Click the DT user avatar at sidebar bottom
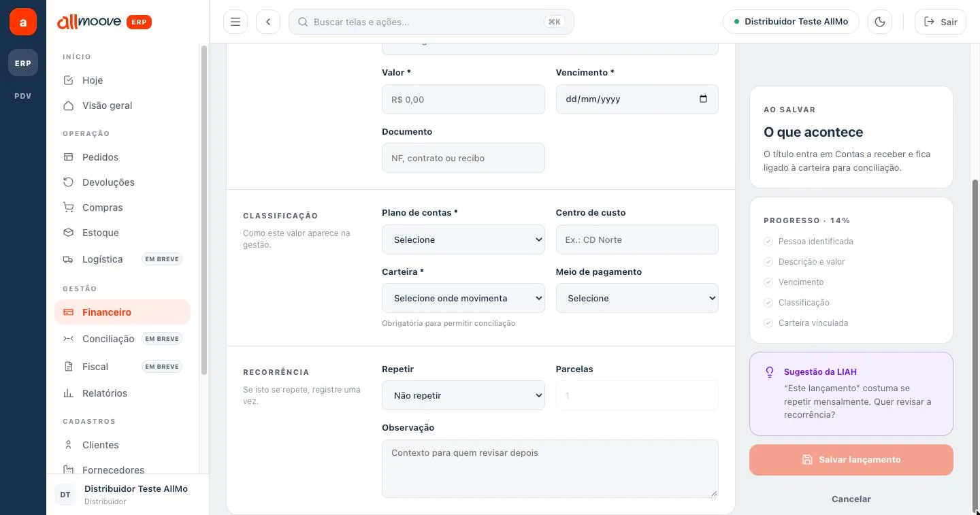Screen dimensions: 980x515 point(65,495)
